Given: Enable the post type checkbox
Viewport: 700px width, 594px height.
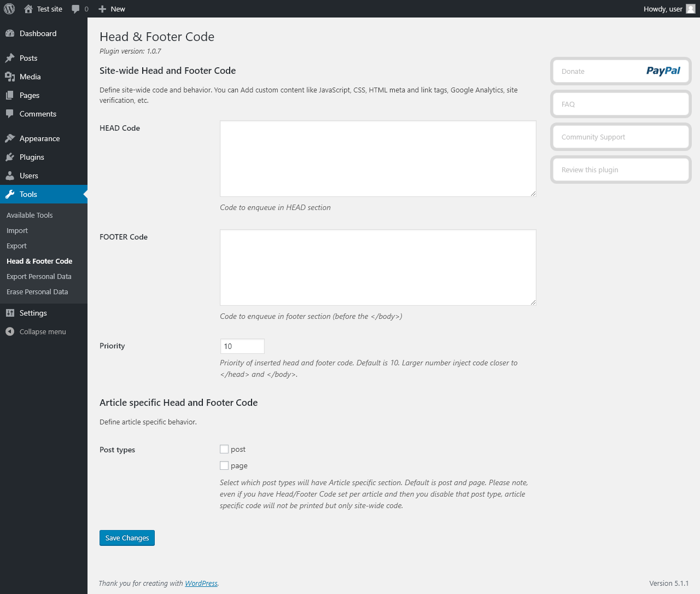Looking at the screenshot, I should pyautogui.click(x=224, y=449).
